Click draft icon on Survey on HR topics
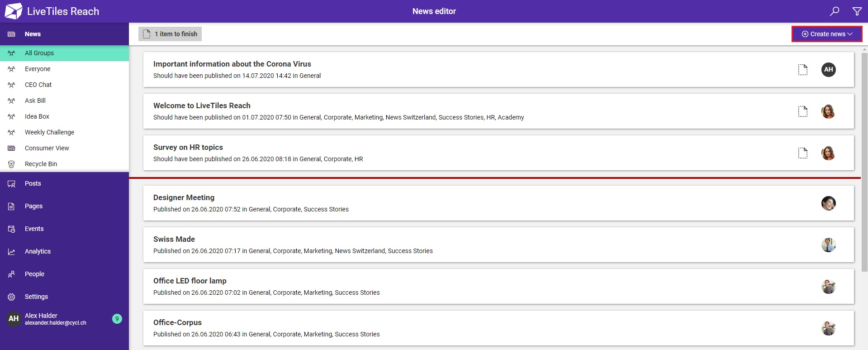 click(802, 153)
